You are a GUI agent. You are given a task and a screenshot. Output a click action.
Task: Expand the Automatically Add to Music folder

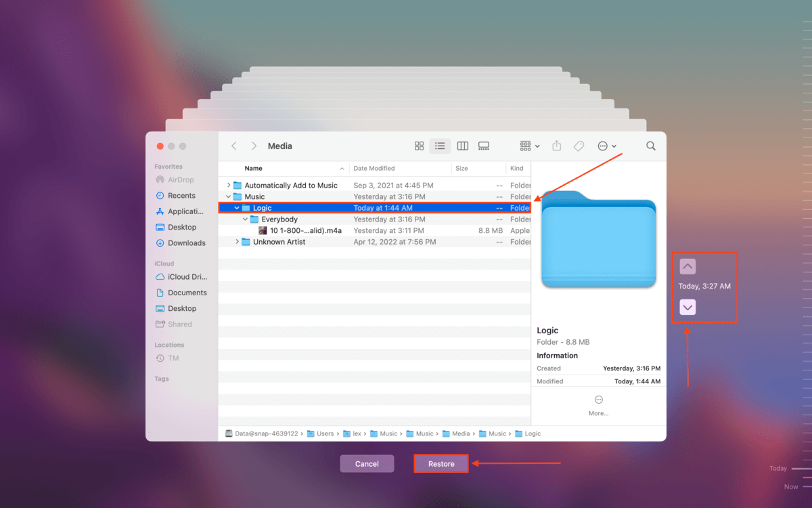(x=229, y=186)
